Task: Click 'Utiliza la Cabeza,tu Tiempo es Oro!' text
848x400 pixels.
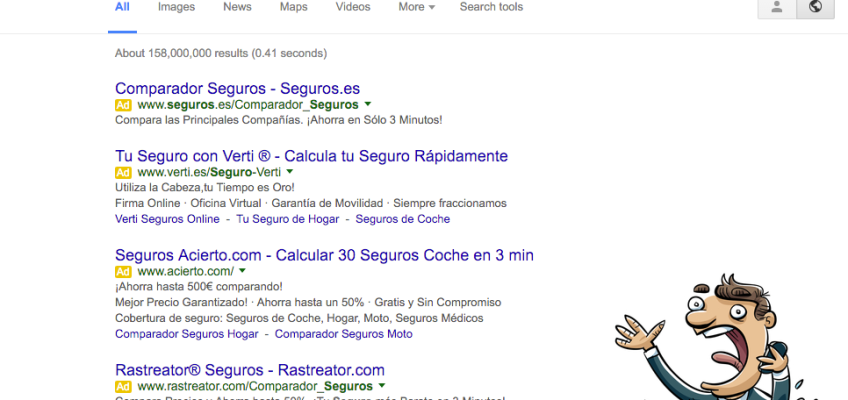Action: pos(204,188)
